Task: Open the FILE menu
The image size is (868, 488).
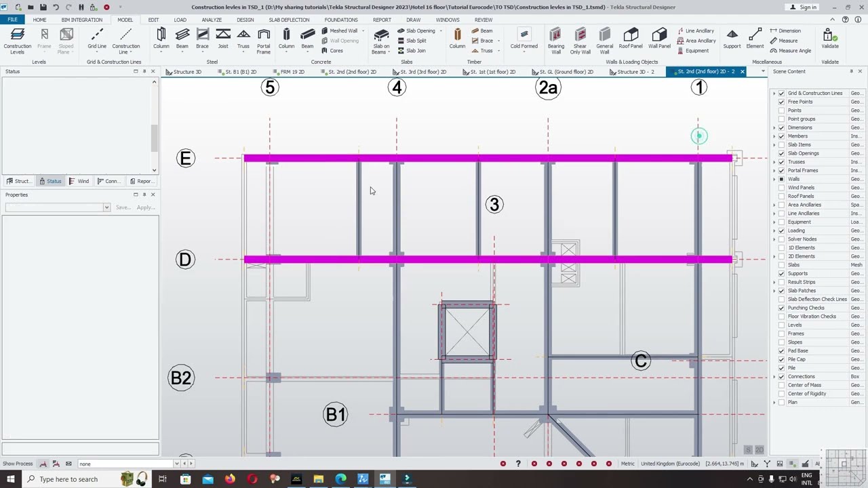Action: (x=12, y=20)
